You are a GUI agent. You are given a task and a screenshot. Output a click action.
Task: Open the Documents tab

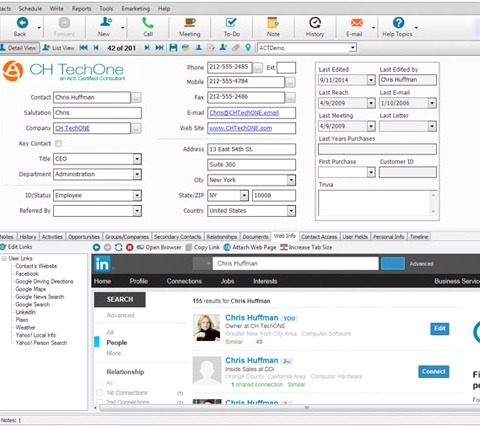click(x=255, y=237)
